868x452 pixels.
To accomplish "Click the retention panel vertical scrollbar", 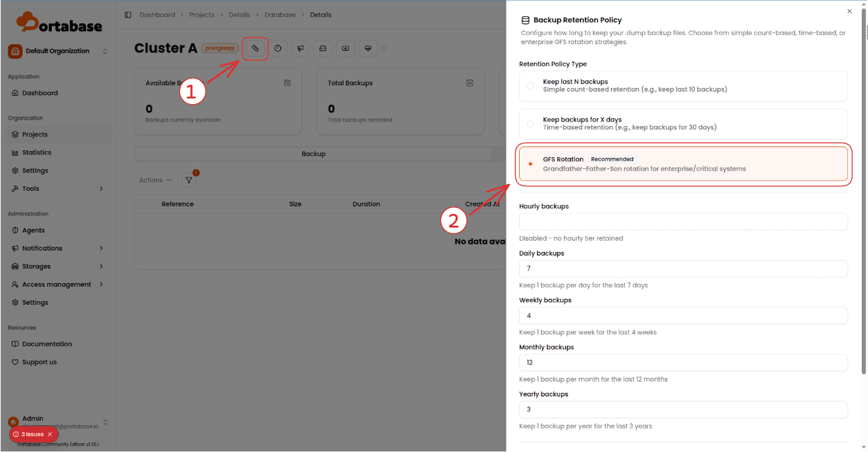I will (864, 191).
